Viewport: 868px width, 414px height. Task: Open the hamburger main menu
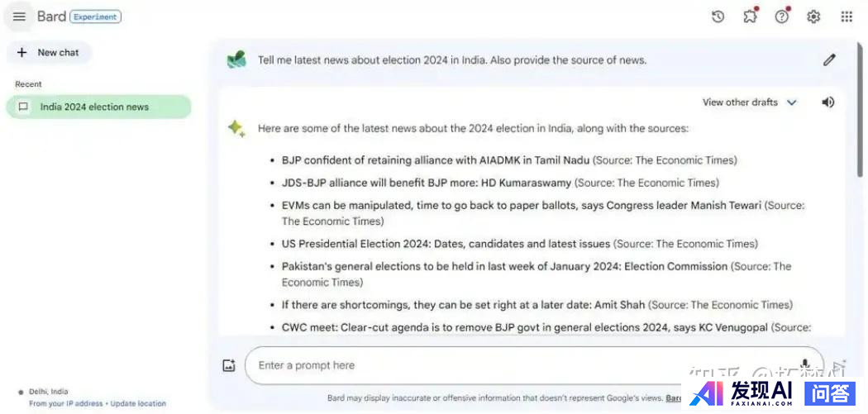(19, 17)
